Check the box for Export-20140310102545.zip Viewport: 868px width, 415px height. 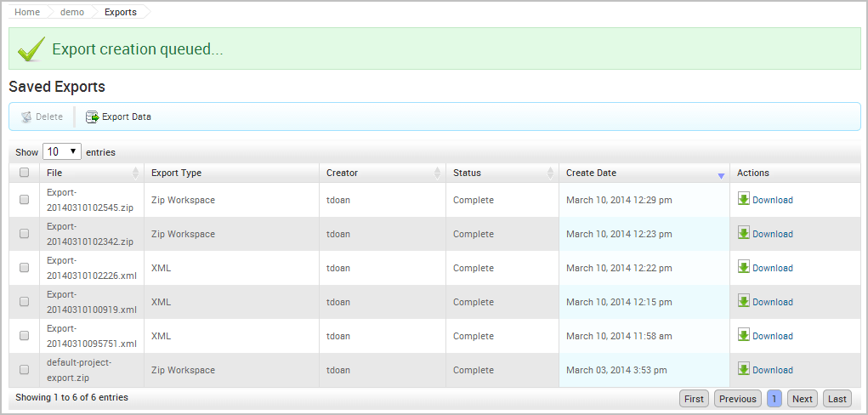25,200
